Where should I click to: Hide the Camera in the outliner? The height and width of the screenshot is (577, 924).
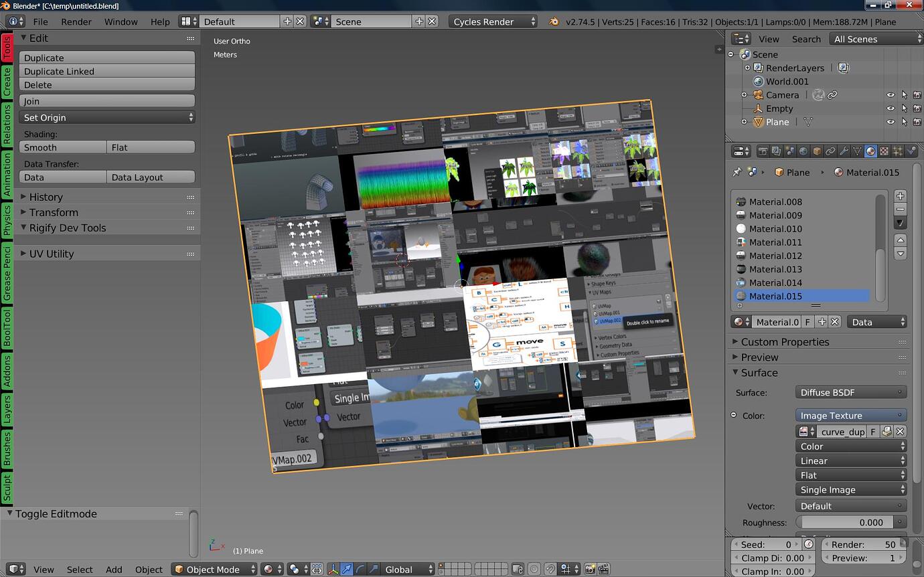(891, 95)
